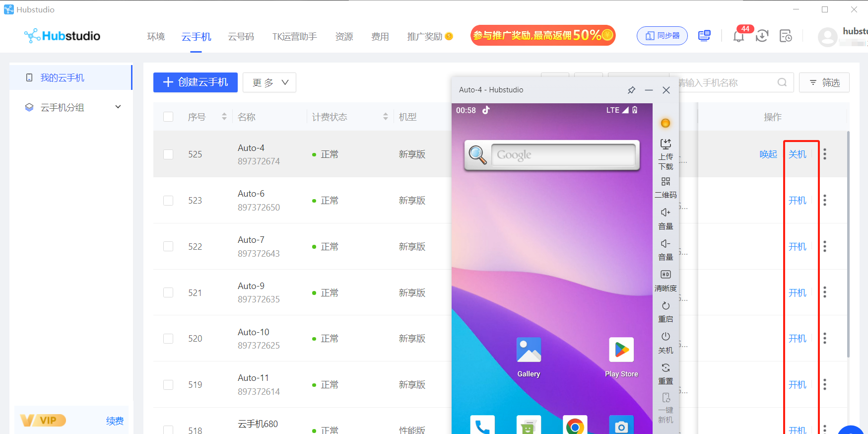Switch to the 环境 tab
The height and width of the screenshot is (434, 868).
pos(156,37)
